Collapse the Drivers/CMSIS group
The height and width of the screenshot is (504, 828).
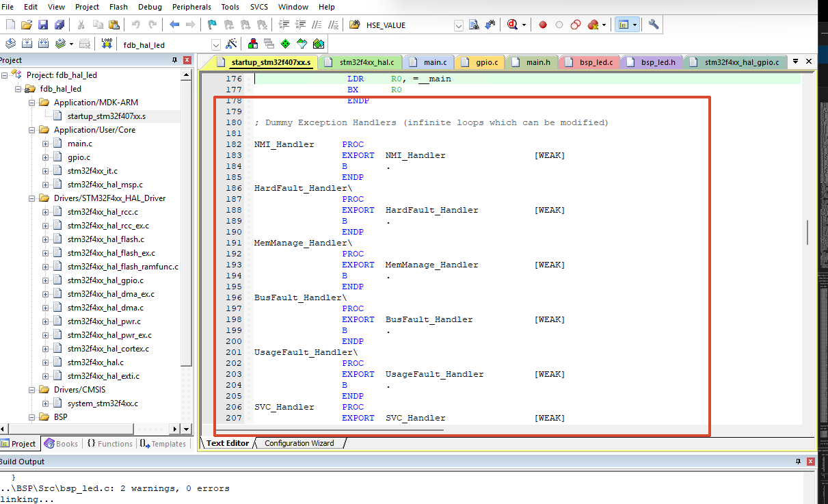pos(32,390)
